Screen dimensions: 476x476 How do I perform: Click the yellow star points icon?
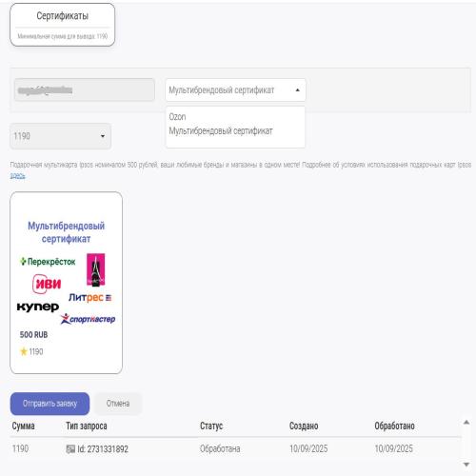pos(24,351)
